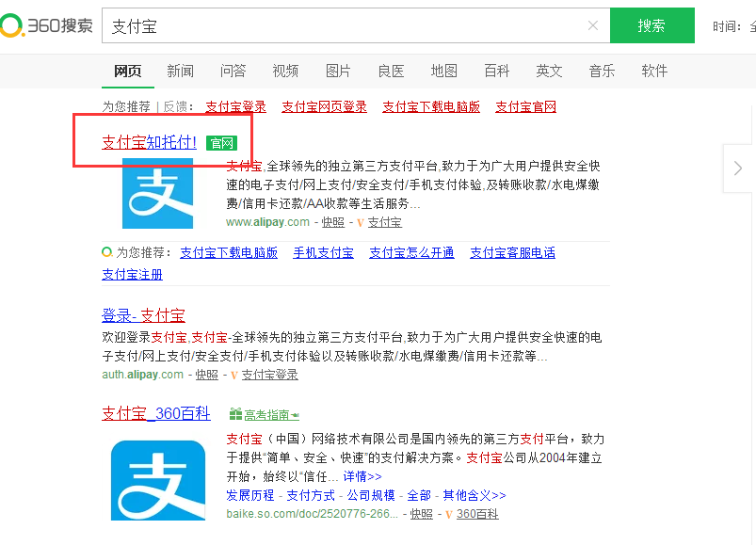Open the 详情>> link
Screen dimensions: 756x545
pyautogui.click(x=362, y=476)
